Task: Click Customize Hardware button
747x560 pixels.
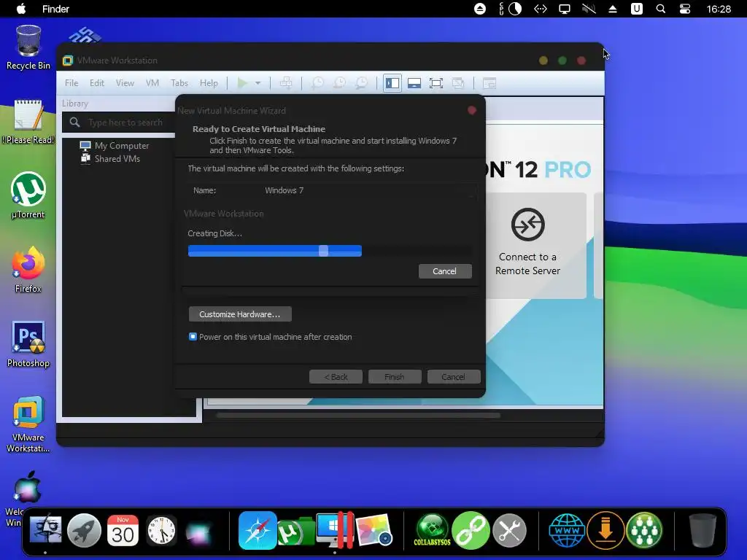Action: coord(240,314)
